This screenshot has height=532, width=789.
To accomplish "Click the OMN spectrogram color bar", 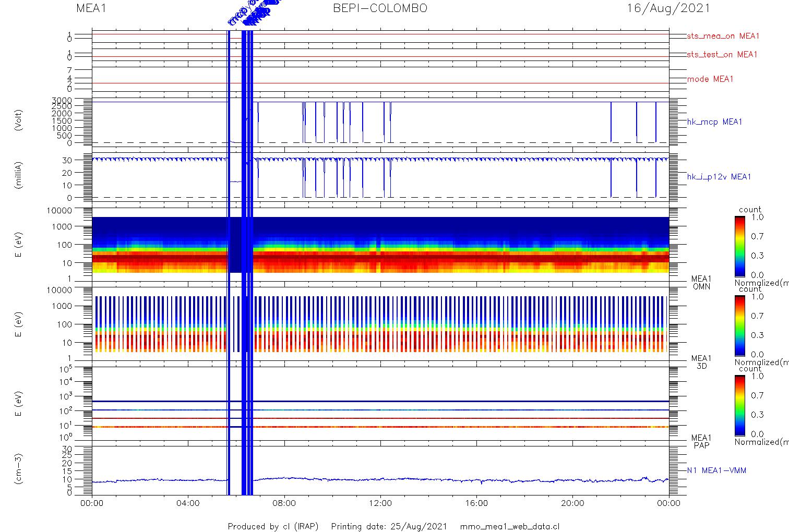I will point(740,246).
